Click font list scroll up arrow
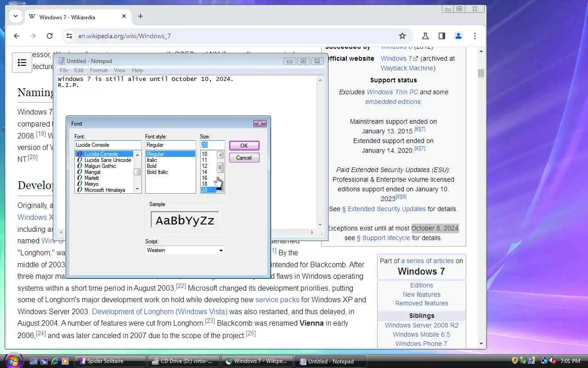 coord(137,155)
